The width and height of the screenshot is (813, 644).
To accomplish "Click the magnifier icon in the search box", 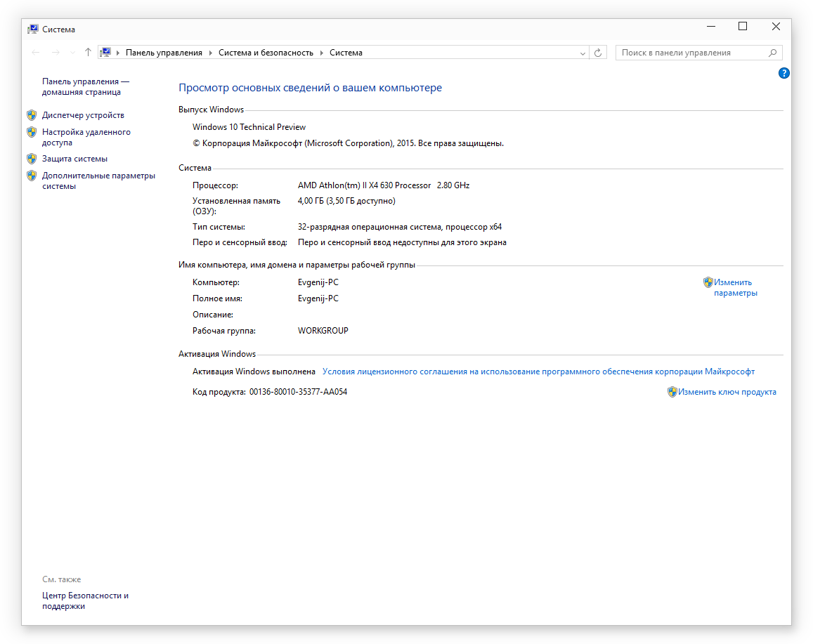I will tap(772, 53).
